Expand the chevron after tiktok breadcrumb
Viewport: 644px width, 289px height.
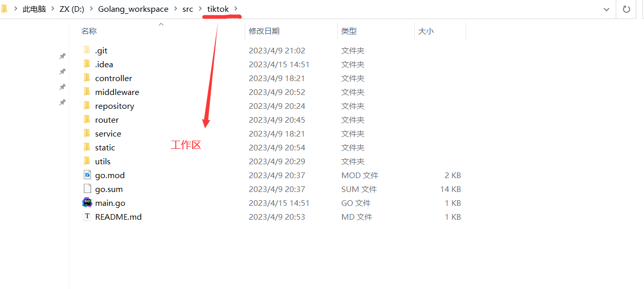point(236,9)
